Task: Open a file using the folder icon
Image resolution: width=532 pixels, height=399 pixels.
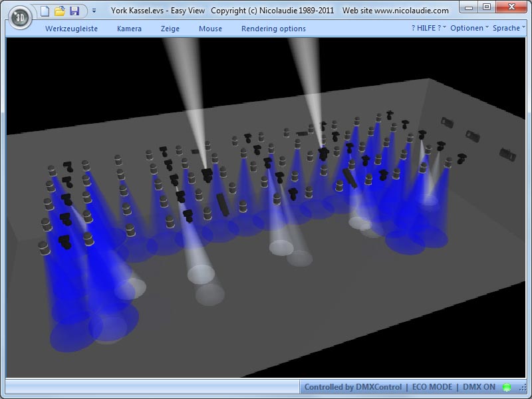Action: pyautogui.click(x=60, y=11)
